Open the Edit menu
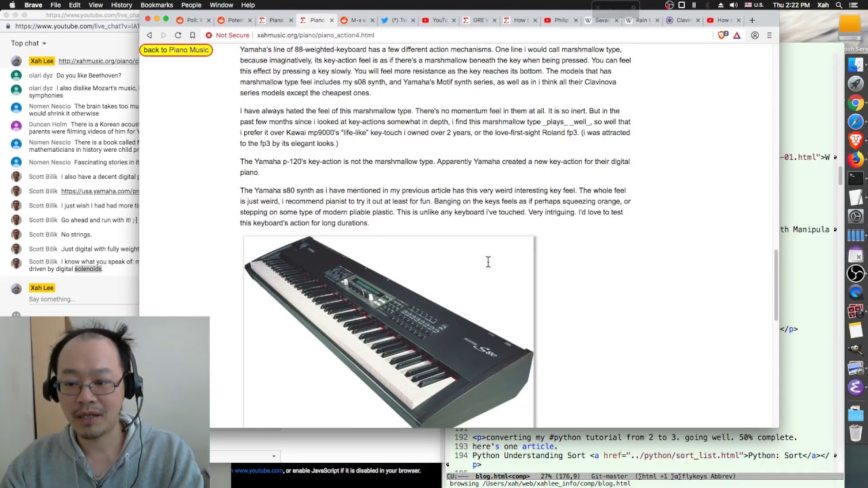This screenshot has height=488, width=868. 75,5
